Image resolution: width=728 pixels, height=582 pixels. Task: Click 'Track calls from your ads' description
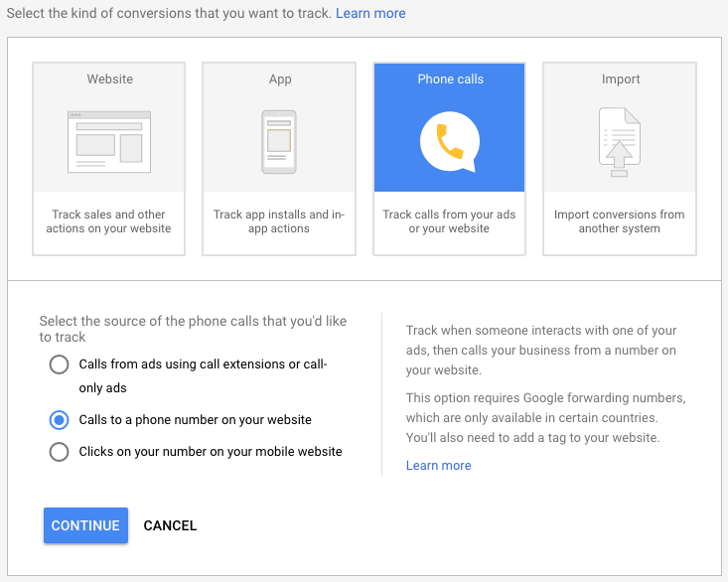(x=450, y=221)
